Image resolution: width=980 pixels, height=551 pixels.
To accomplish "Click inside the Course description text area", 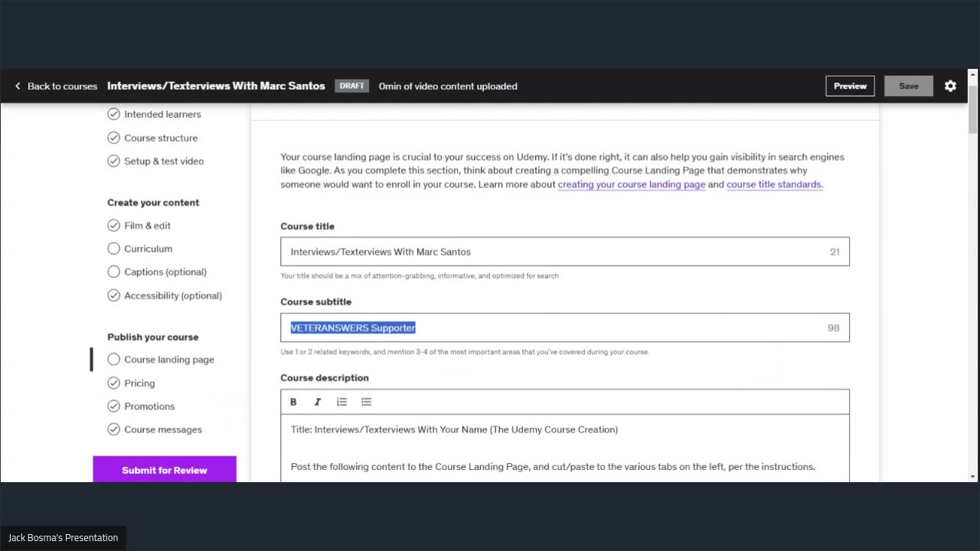I will tap(565, 448).
